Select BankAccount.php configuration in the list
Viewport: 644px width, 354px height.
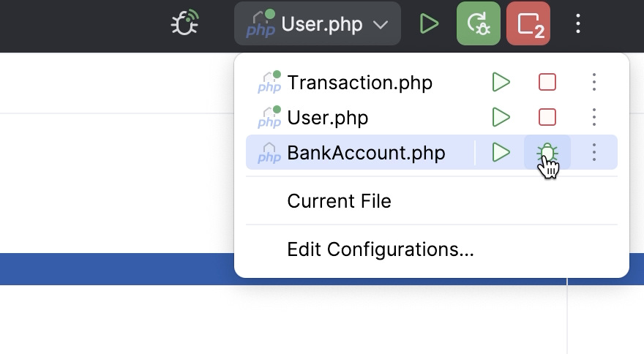pos(366,153)
